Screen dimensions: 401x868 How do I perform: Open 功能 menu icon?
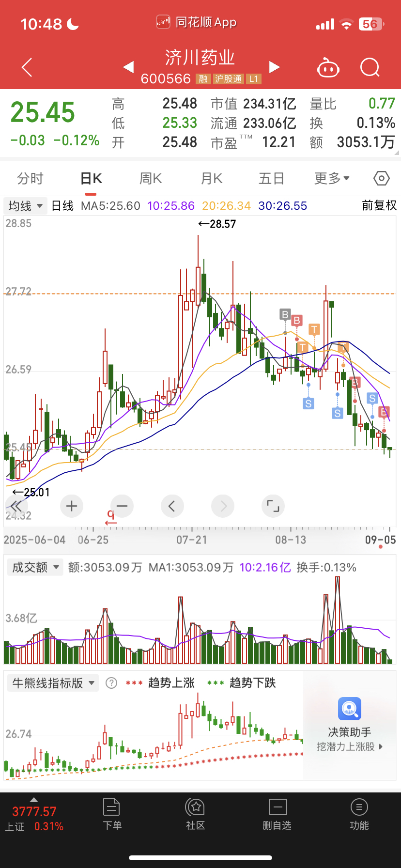point(359,807)
